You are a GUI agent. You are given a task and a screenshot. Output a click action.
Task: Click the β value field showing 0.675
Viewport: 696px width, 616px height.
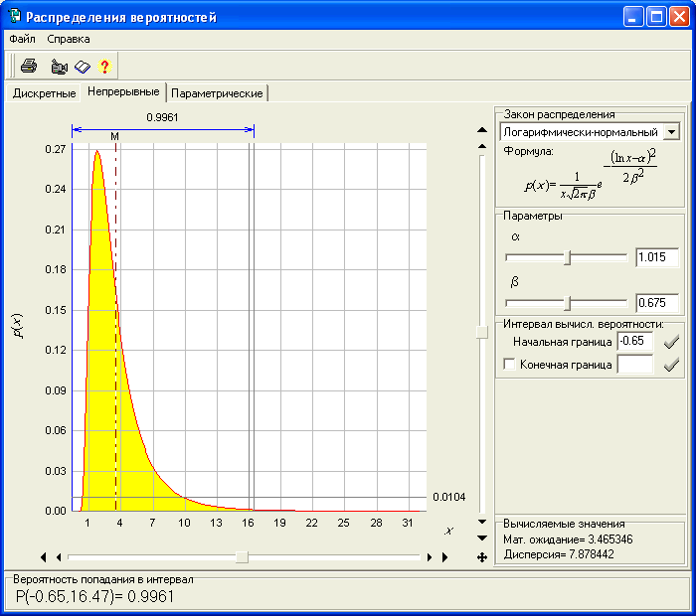(x=657, y=303)
